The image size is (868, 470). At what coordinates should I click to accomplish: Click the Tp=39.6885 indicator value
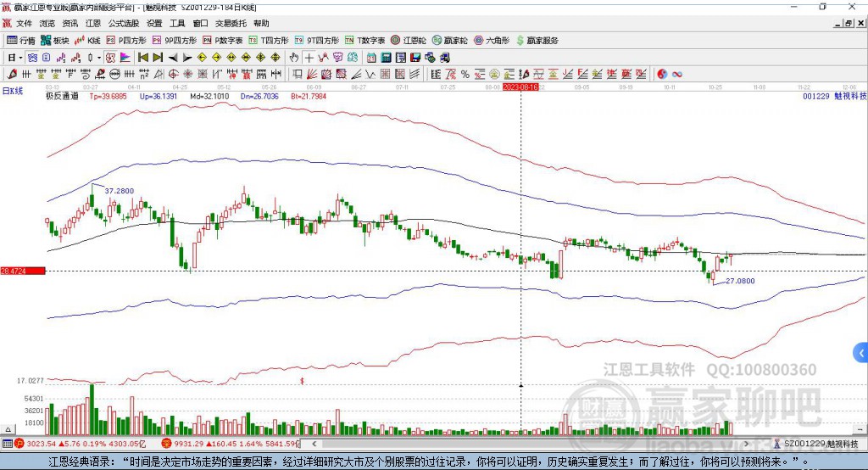[x=108, y=96]
